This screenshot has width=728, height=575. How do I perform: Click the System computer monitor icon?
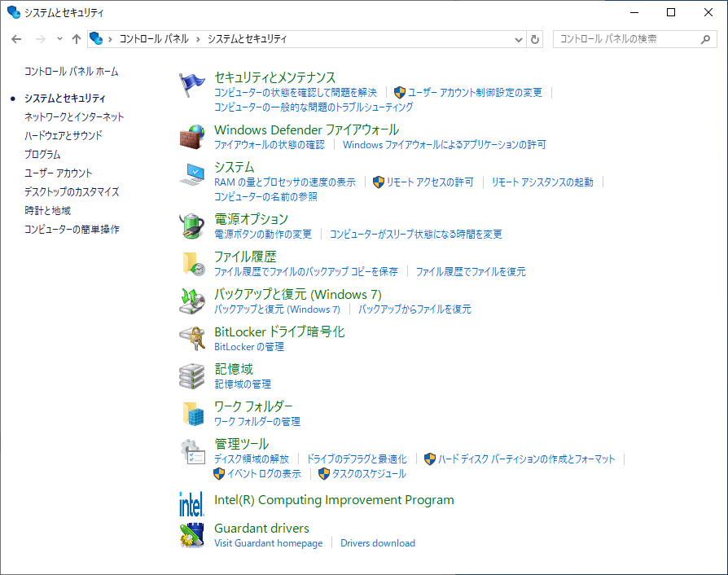tap(191, 174)
